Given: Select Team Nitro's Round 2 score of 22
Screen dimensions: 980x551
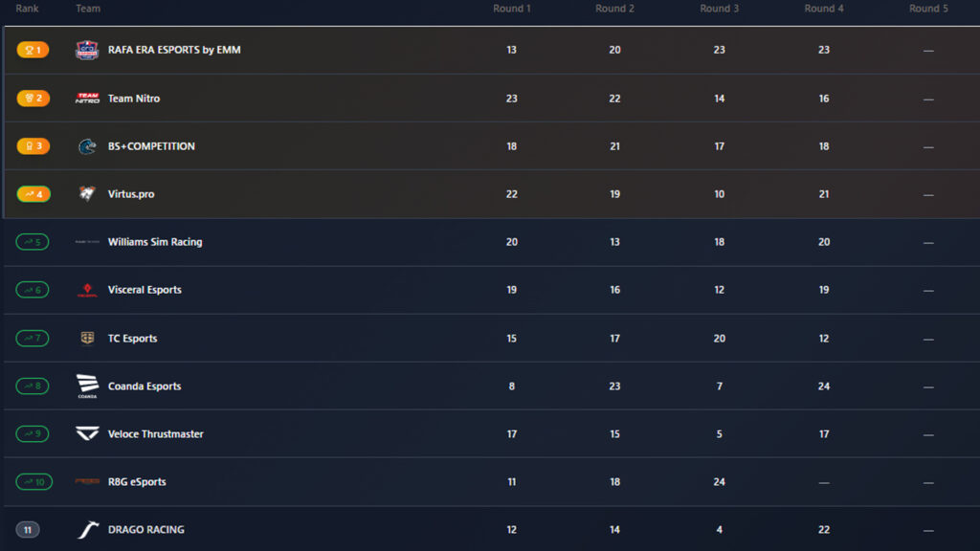Looking at the screenshot, I should point(614,98).
